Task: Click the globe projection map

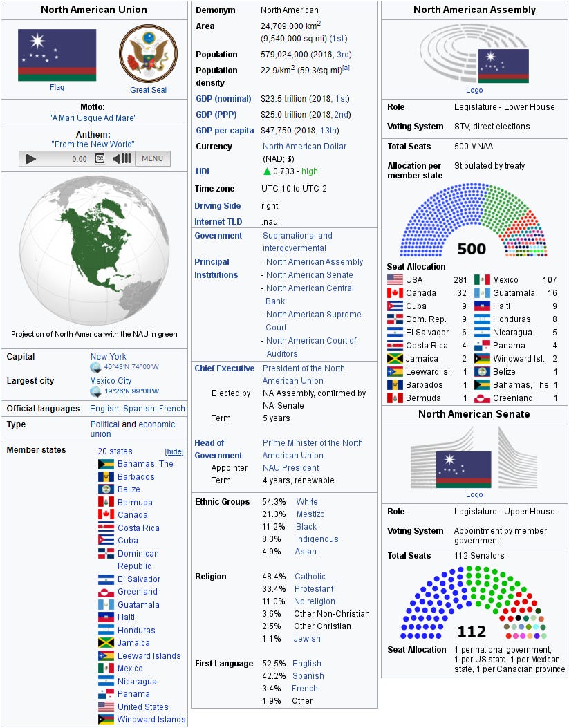Action: (94, 251)
